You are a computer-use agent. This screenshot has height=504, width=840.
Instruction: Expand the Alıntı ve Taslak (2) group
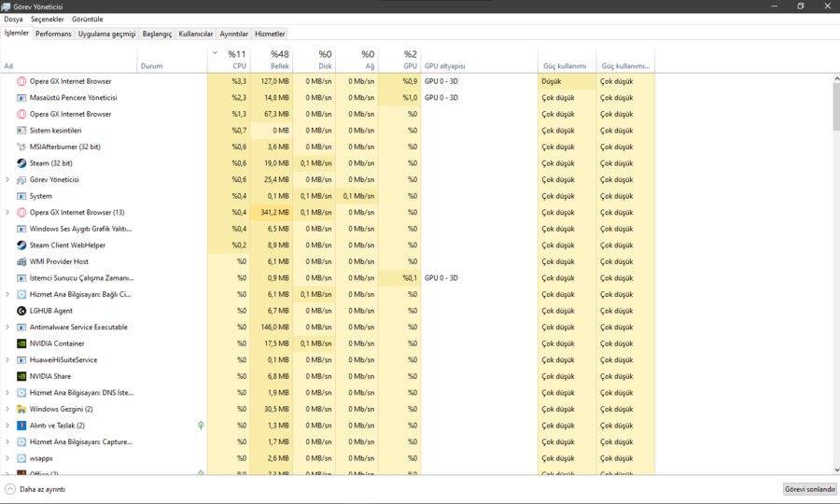click(7, 426)
